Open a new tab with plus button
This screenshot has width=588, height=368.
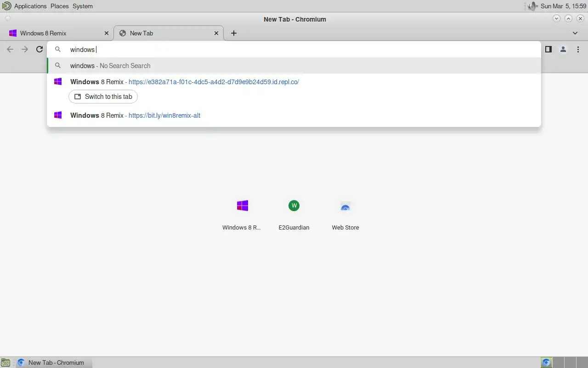[x=234, y=33]
